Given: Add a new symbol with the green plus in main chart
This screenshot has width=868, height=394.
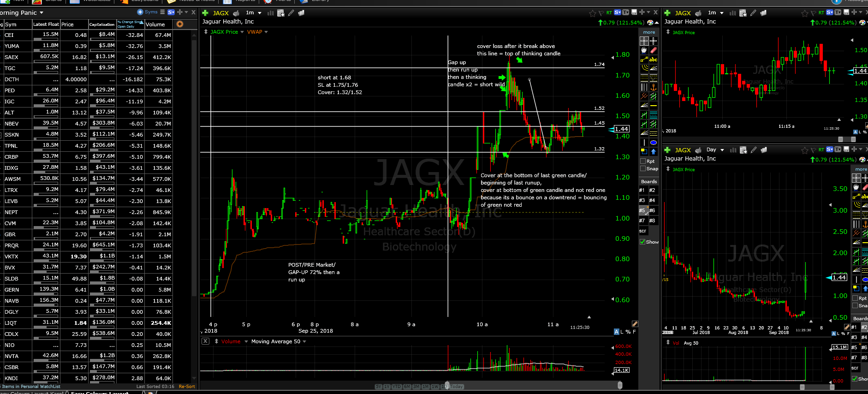Looking at the screenshot, I should (205, 13).
